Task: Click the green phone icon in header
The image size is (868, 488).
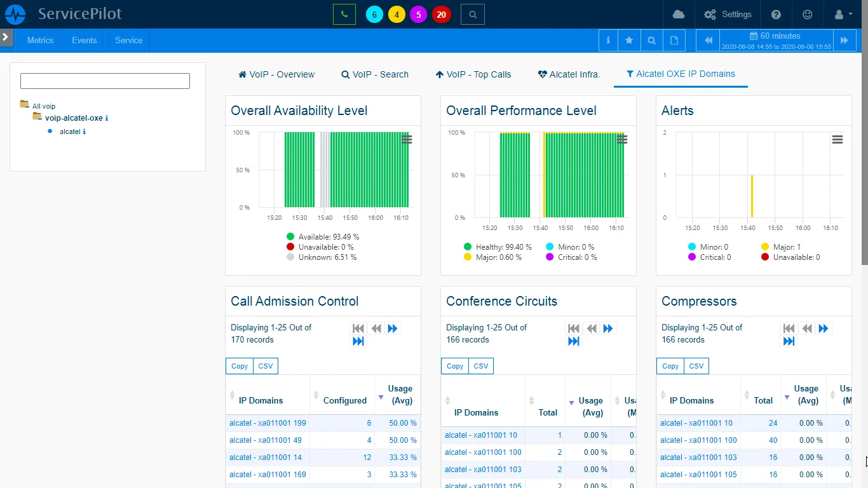Action: 344,14
